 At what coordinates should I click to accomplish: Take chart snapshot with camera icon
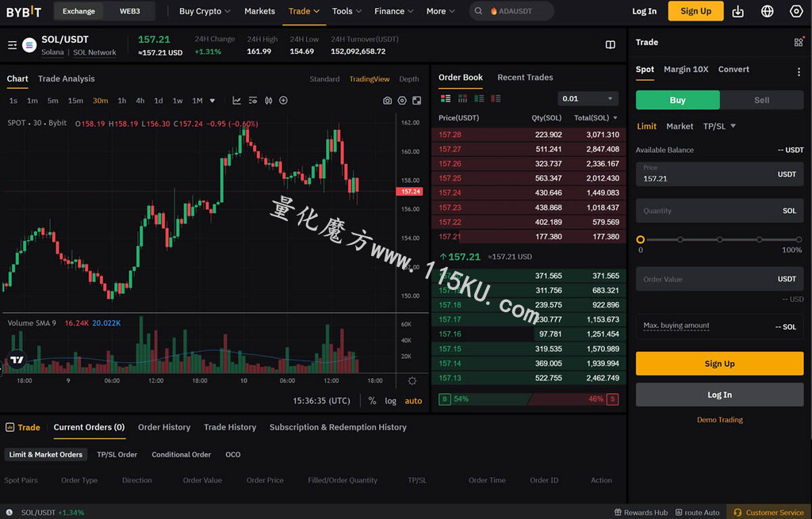pyautogui.click(x=387, y=101)
